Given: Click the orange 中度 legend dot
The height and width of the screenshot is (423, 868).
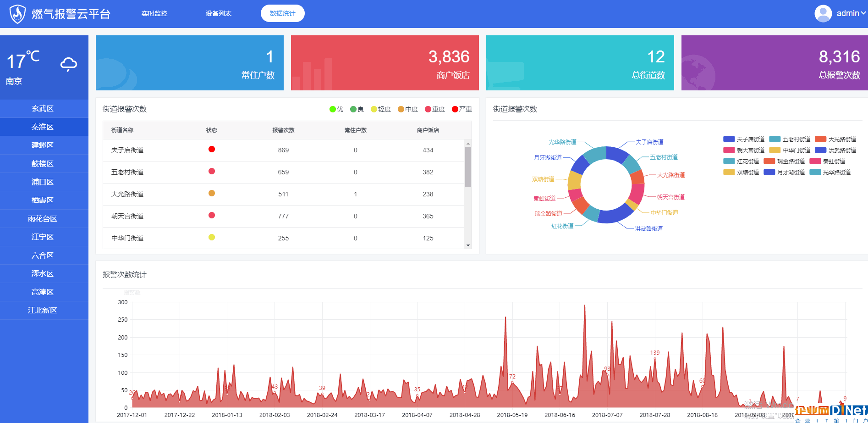Looking at the screenshot, I should pos(401,109).
